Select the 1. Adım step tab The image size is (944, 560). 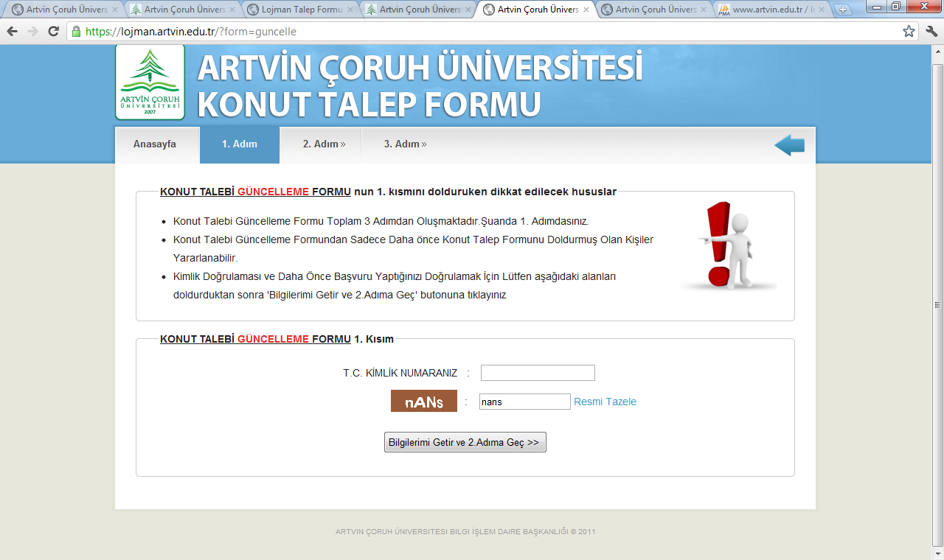pos(240,144)
